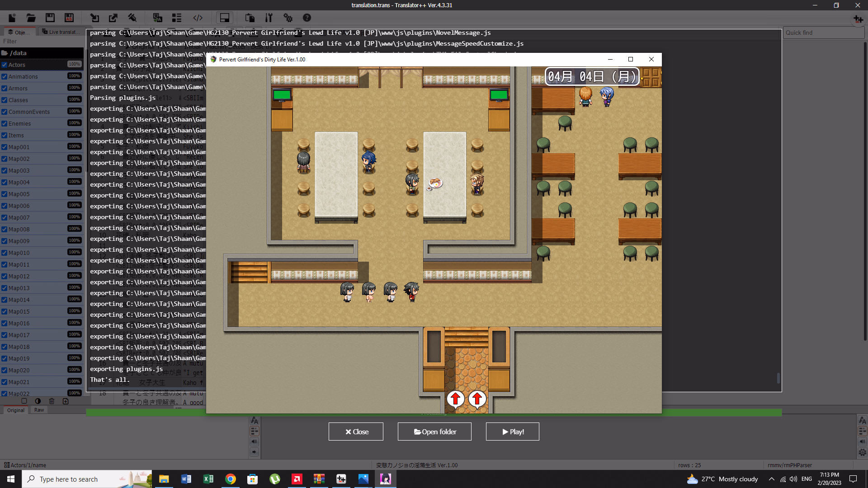Uncheck the Actors file checkbox
The image size is (868, 488).
coord(5,65)
